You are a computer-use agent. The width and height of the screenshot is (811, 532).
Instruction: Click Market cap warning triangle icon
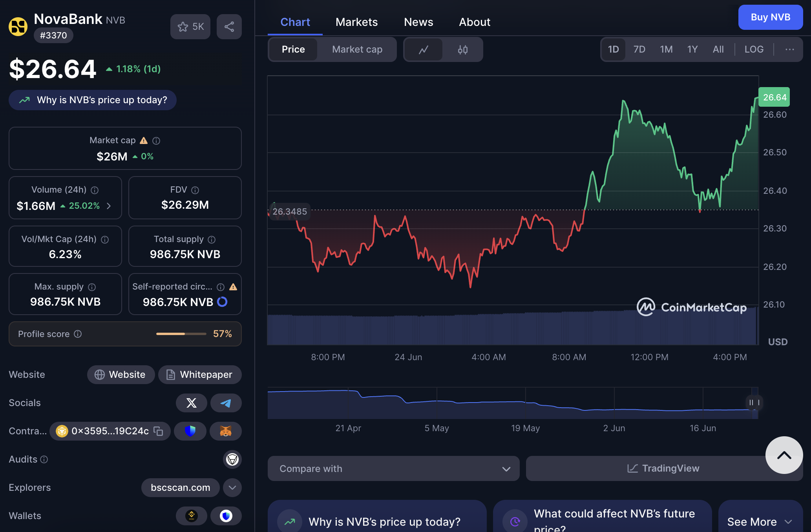point(144,140)
